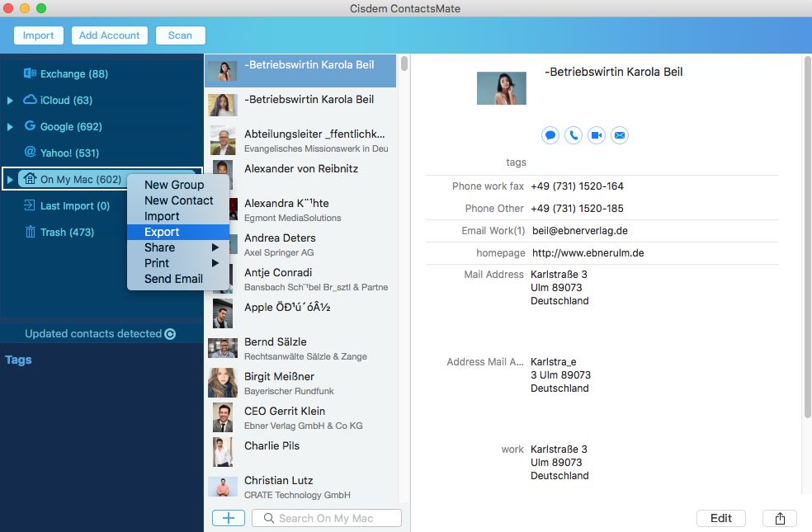
Task: Click the iCloud cloud icon
Action: click(x=30, y=99)
